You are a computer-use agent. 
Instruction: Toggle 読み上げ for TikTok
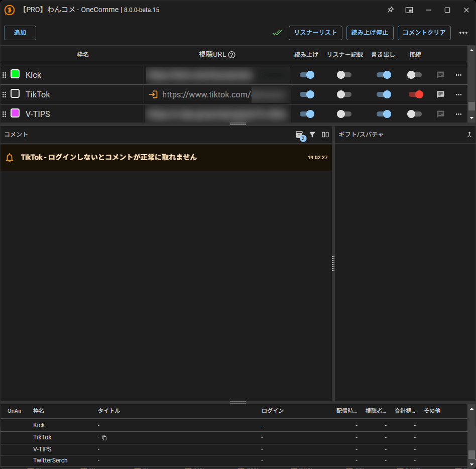[307, 94]
